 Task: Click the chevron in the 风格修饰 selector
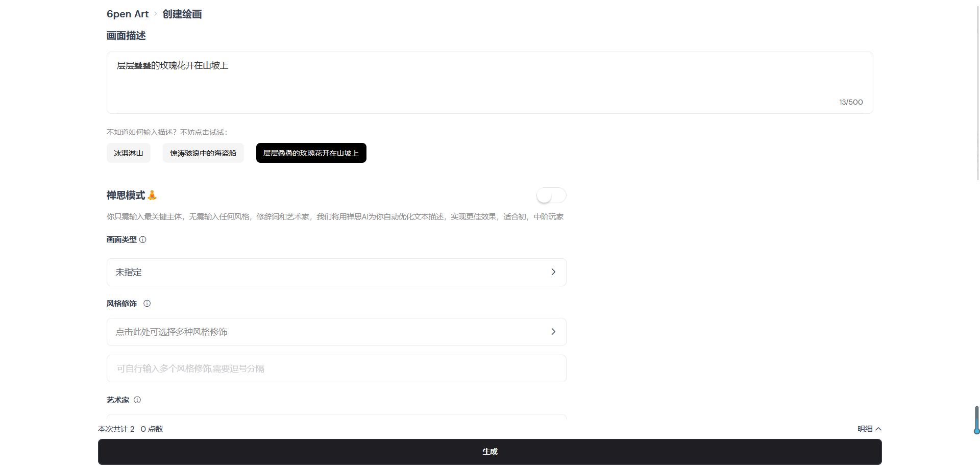[x=553, y=332]
